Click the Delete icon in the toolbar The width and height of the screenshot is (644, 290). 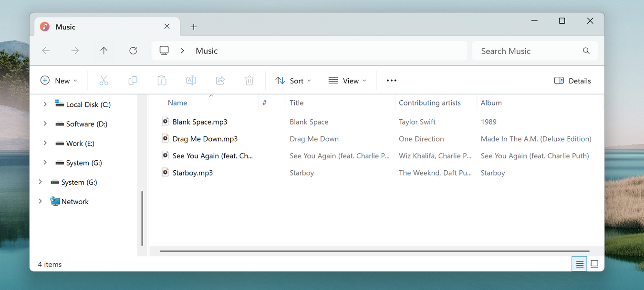[249, 80]
